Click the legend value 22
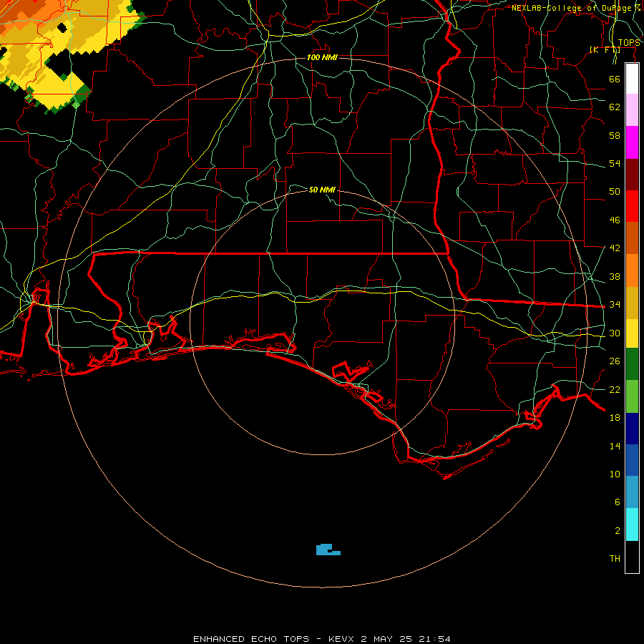The height and width of the screenshot is (644, 644). 615,390
